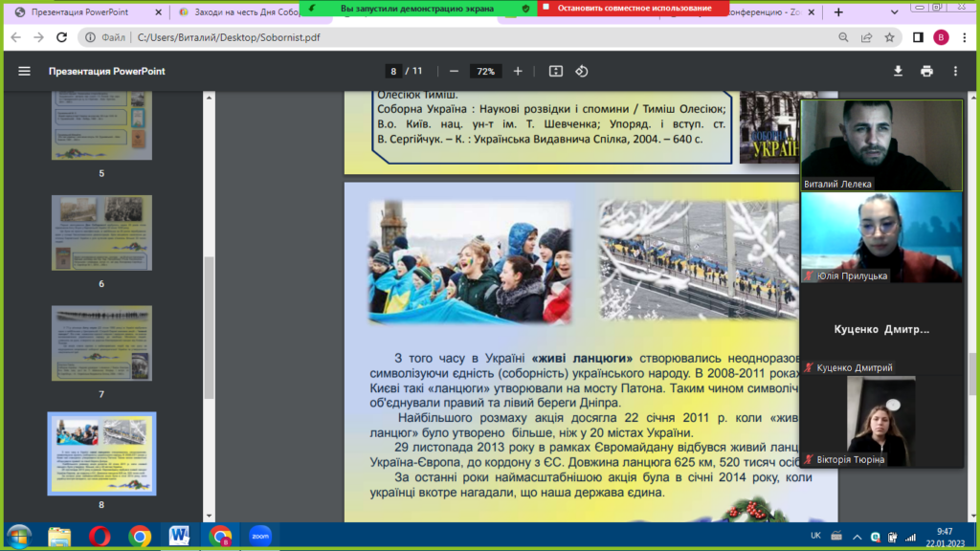980x551 pixels.
Task: Open a new browser tab
Action: 839,12
